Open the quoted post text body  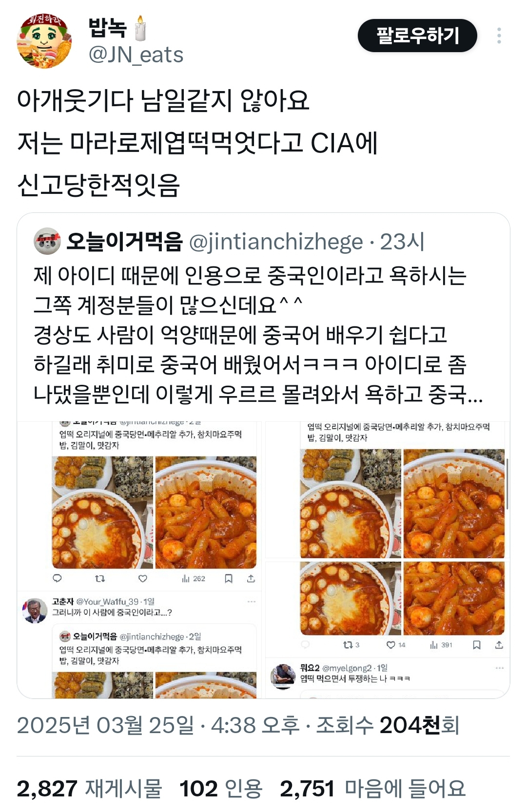(x=258, y=335)
